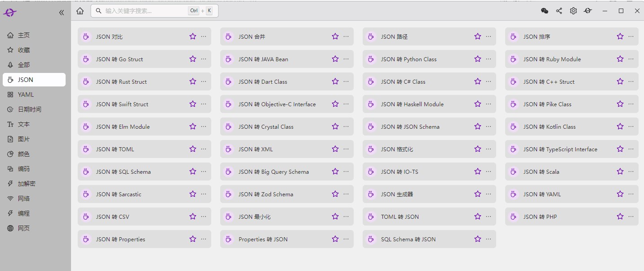The width and height of the screenshot is (644, 271).
Task: Click icon of JSON 转 IO-TS
Action: point(371,172)
